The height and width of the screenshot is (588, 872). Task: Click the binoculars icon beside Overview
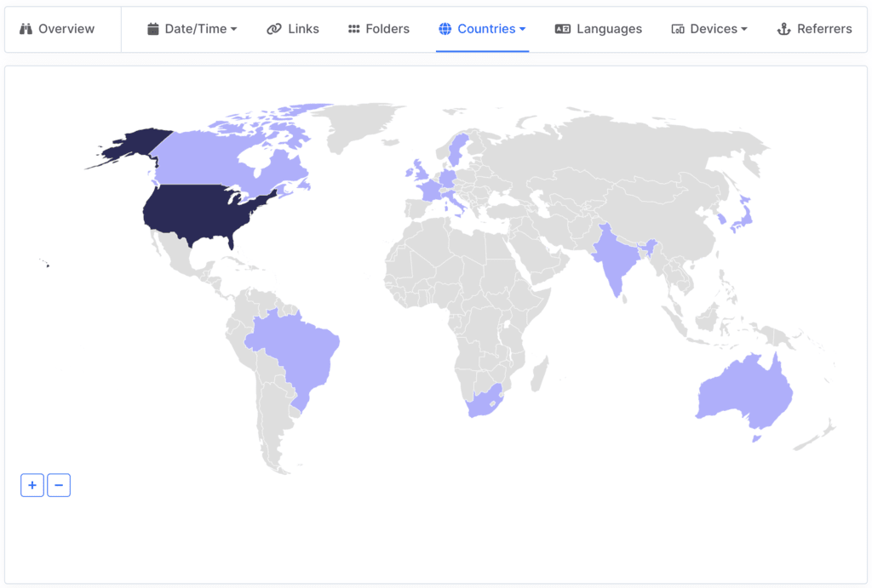(26, 29)
